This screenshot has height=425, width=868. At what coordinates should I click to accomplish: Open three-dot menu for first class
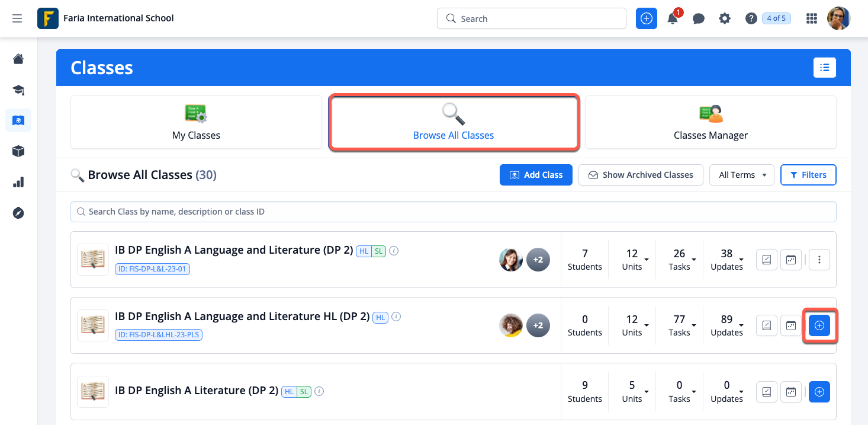(x=819, y=260)
